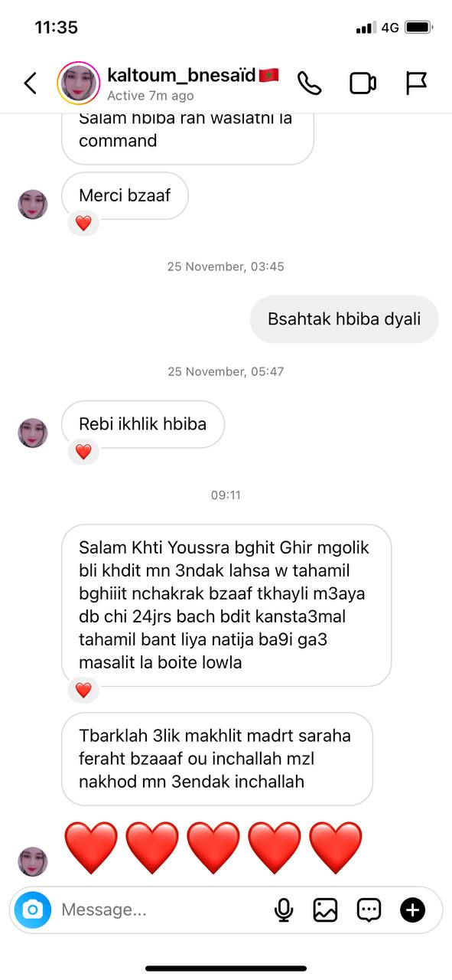Tap the sender avatar next to Merci bzaaf
Image resolution: width=452 pixels, height=980 pixels.
coord(33,204)
